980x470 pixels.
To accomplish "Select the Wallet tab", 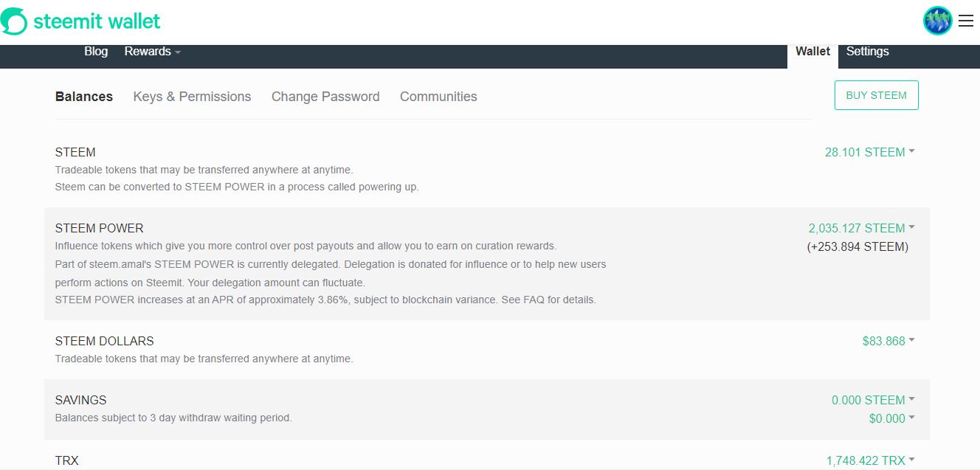I will coord(812,52).
